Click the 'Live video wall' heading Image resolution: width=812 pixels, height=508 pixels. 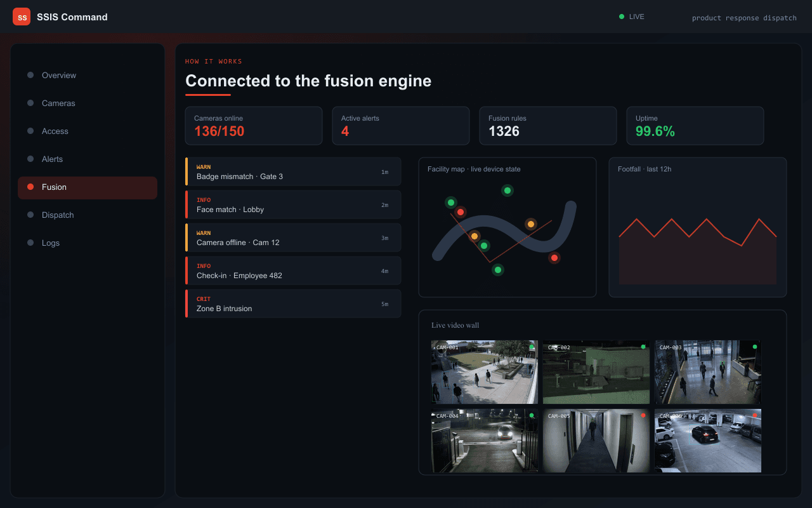455,325
